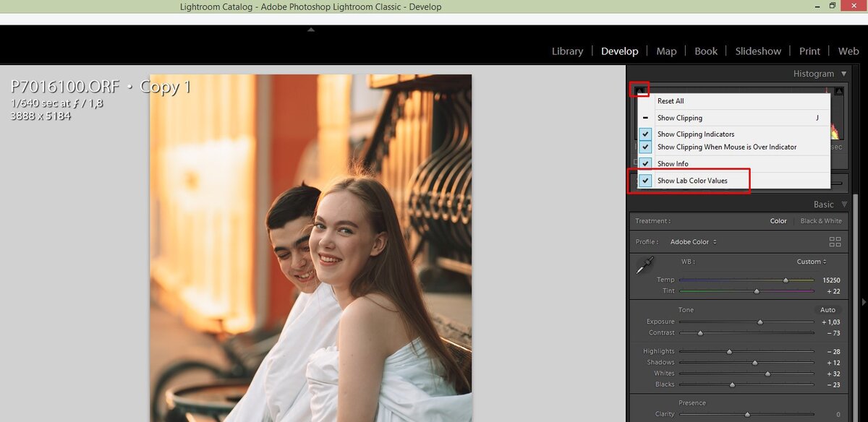Click the Highlights value − 28
The height and width of the screenshot is (422, 868).
click(833, 352)
